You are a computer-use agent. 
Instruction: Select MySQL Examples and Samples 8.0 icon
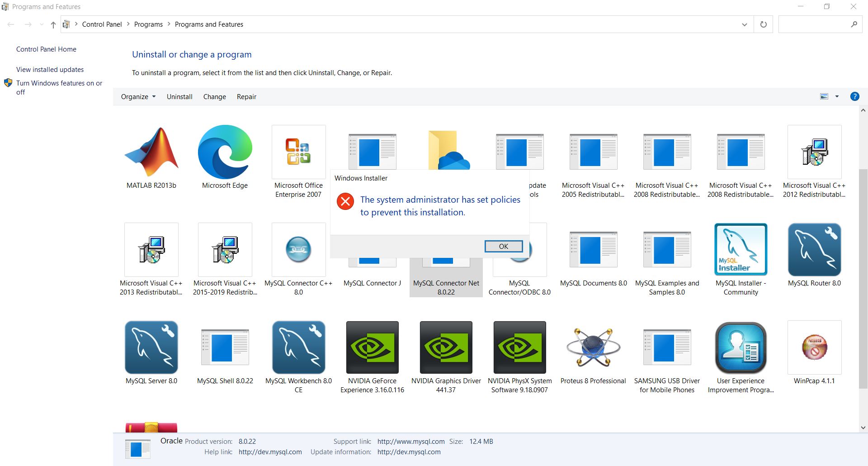[667, 250]
